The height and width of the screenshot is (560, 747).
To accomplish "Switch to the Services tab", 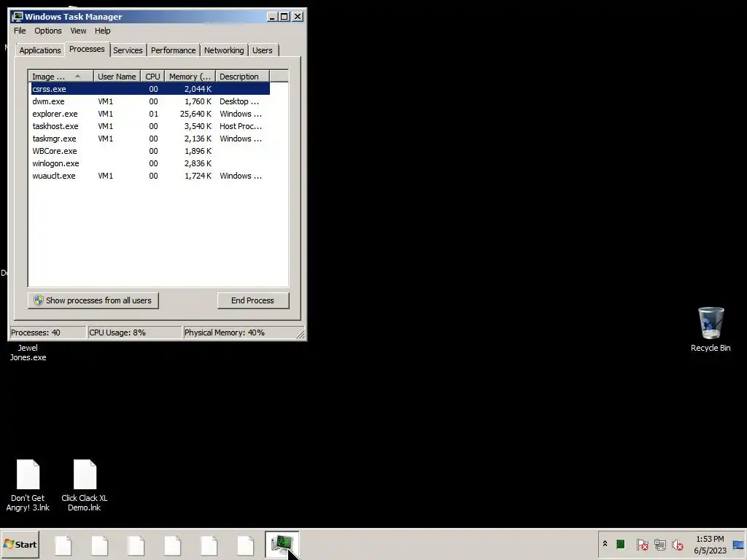I will 128,50.
